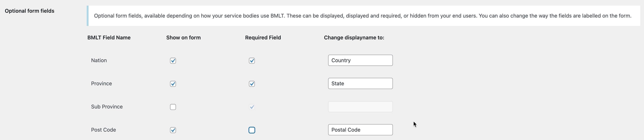Screen dimensions: 644x140
Task: Uncheck Required Field for Province
Action: [x=252, y=84]
